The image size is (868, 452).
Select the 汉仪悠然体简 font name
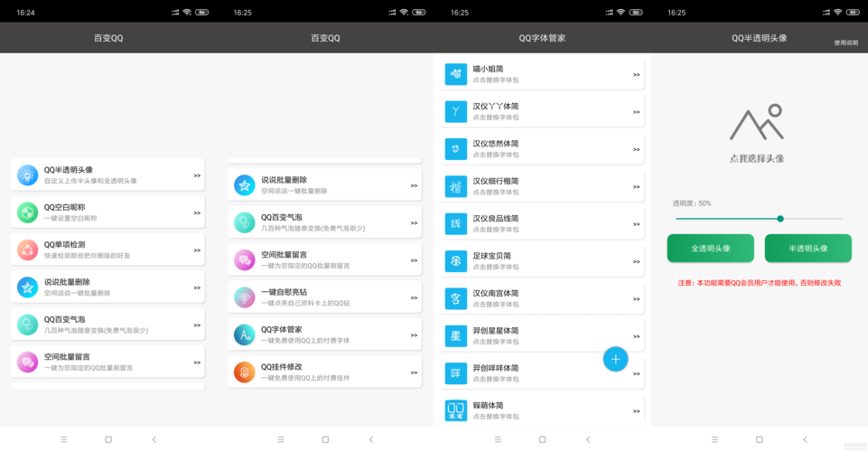tap(496, 144)
